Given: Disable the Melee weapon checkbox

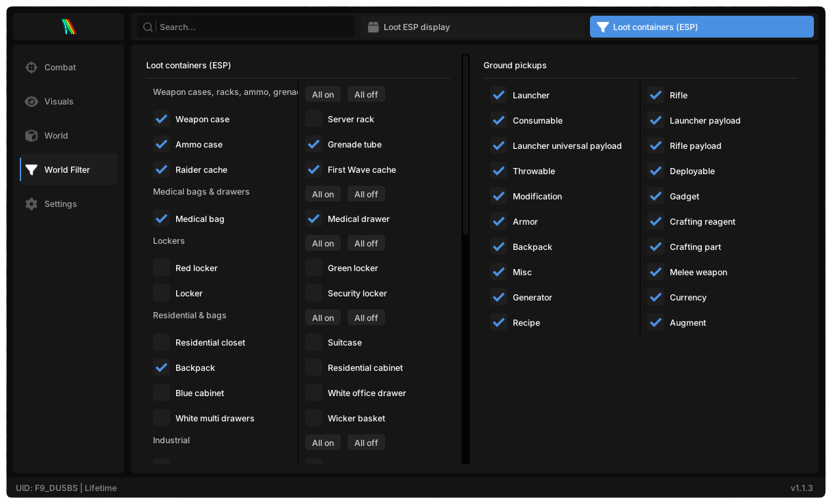Looking at the screenshot, I should [656, 272].
